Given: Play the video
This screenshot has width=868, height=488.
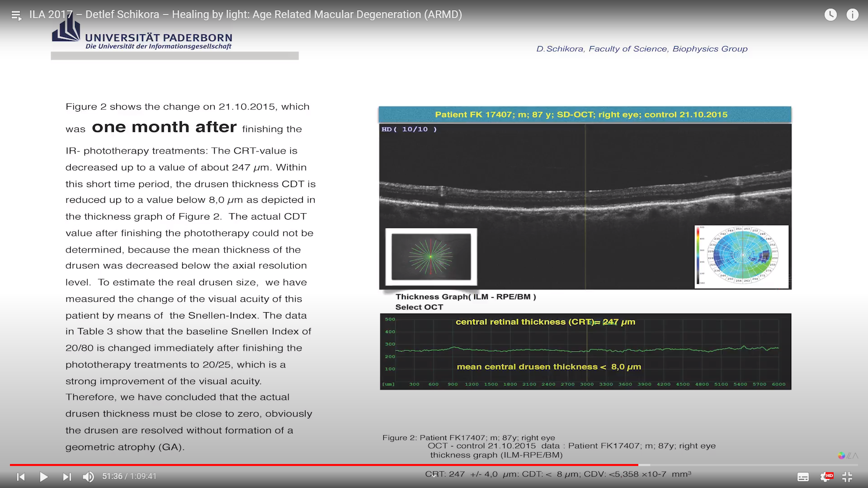Looking at the screenshot, I should (x=44, y=477).
